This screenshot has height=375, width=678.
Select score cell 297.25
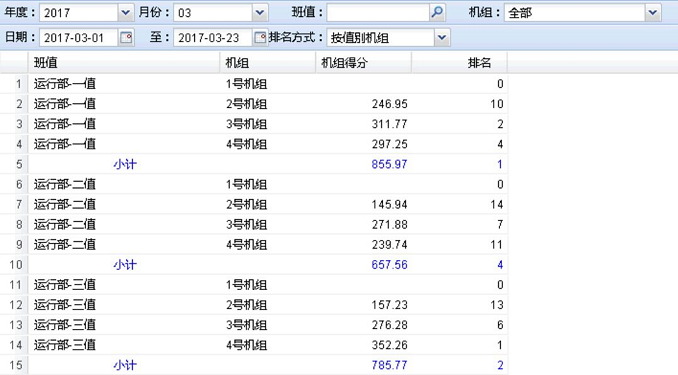[x=389, y=144]
